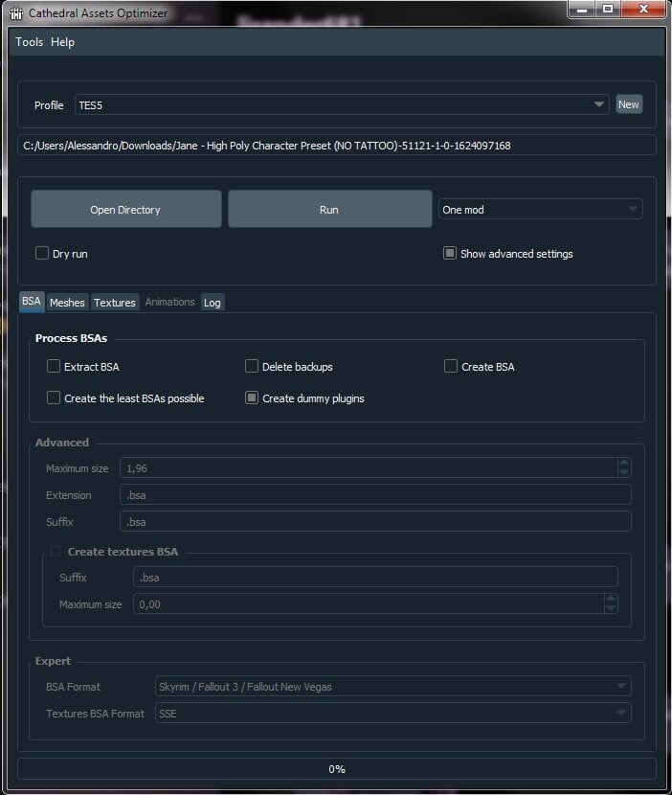
Task: Minimize the Cathedral Assets Optimizer window
Action: coord(582,10)
